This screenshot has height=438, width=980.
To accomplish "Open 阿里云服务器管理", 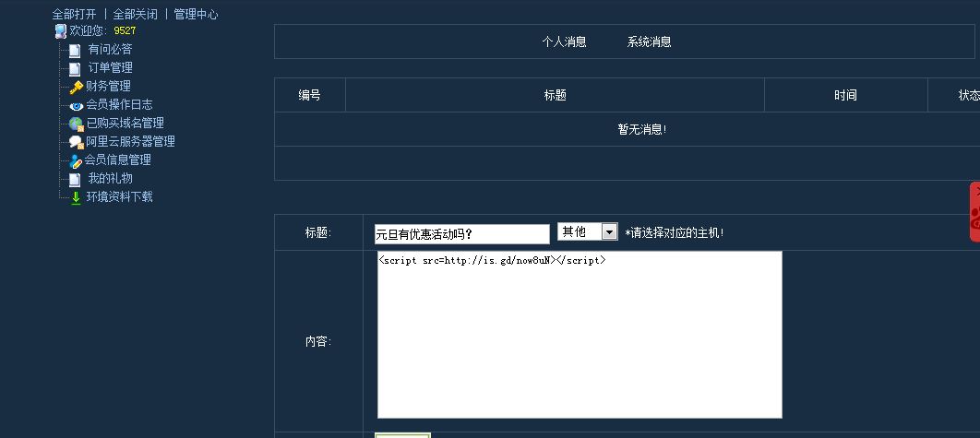I will coord(131,141).
